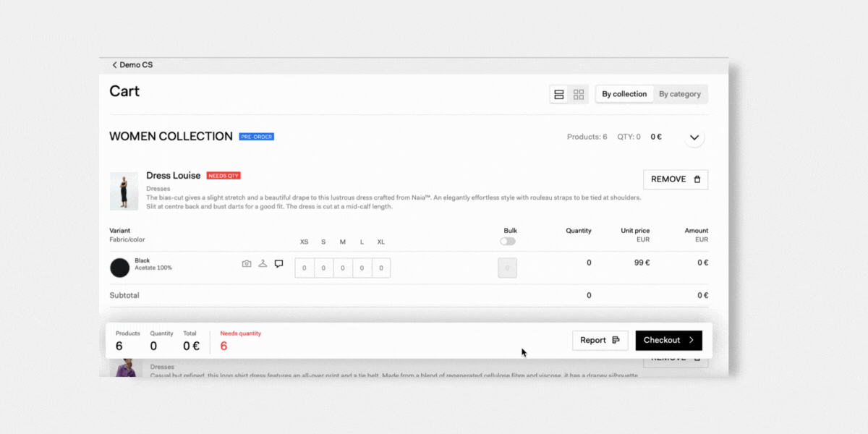Open the Report button
Image resolution: width=868 pixels, height=434 pixels.
pos(600,340)
